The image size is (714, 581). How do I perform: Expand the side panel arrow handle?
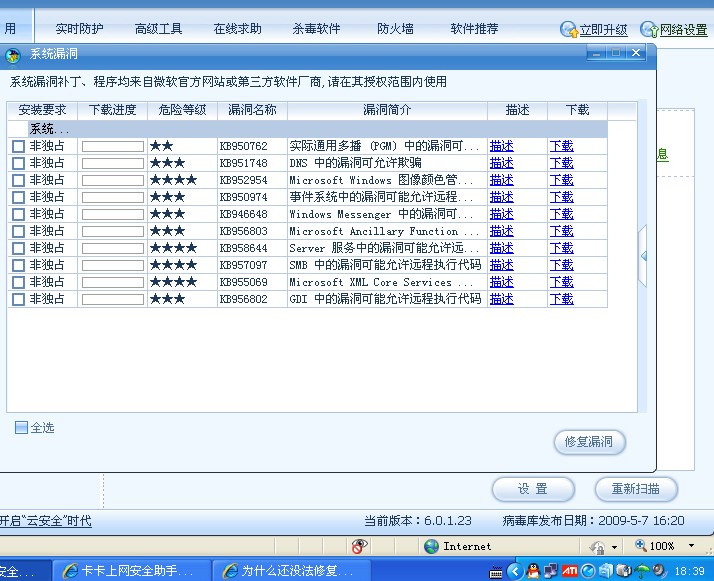pos(643,256)
